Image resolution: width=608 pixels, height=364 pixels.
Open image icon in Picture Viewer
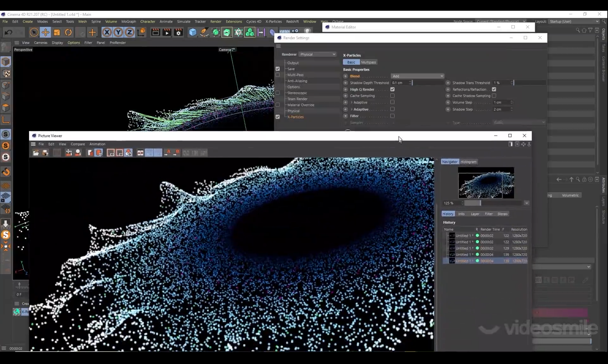pyautogui.click(x=36, y=153)
